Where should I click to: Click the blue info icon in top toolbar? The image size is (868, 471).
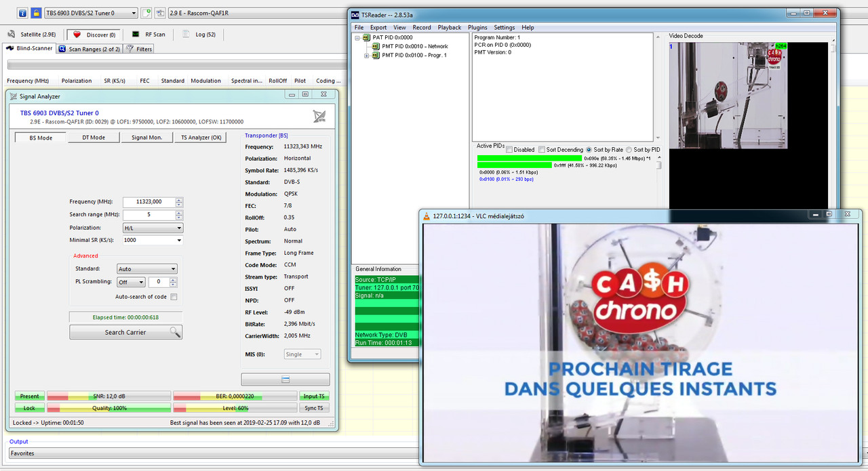click(x=23, y=13)
